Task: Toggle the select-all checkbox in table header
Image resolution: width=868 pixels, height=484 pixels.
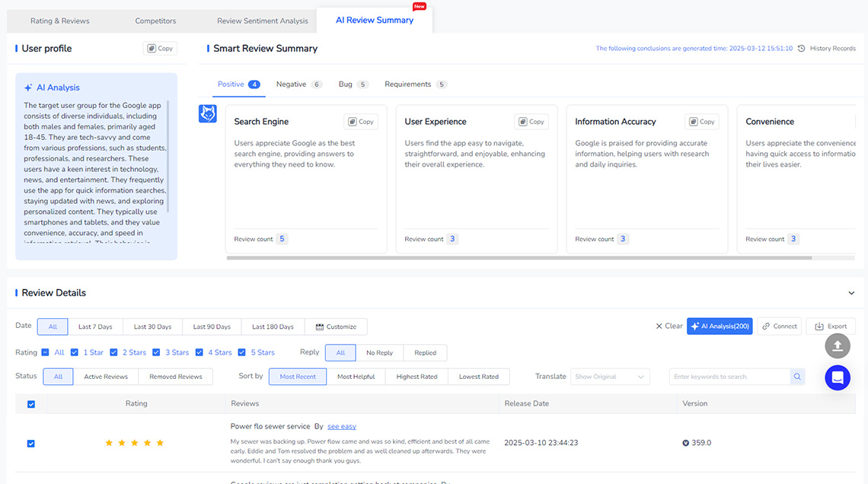Action: click(31, 404)
